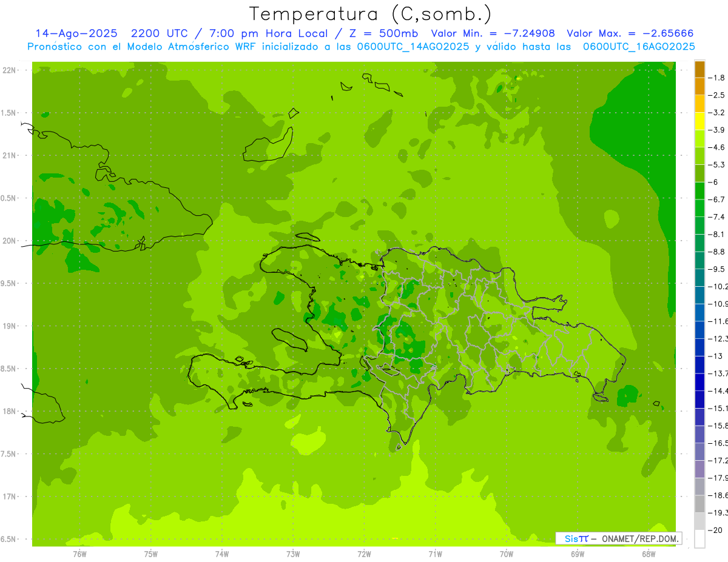
Task: Click the "74W" longitude label
Action: [222, 554]
